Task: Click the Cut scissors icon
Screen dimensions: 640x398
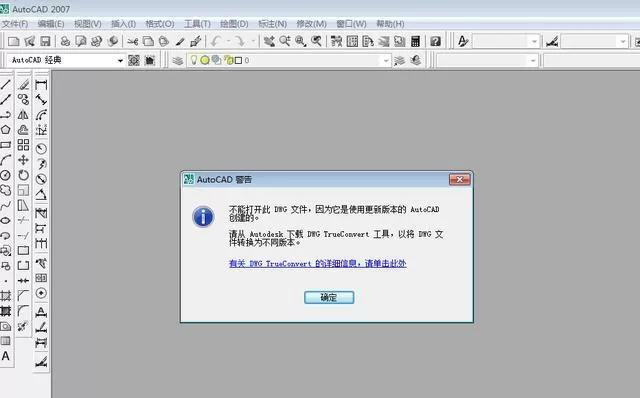Action: (133, 41)
